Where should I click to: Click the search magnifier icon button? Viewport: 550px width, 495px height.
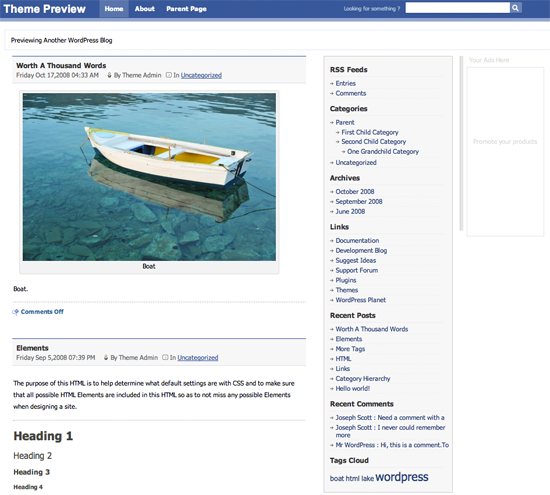point(515,8)
